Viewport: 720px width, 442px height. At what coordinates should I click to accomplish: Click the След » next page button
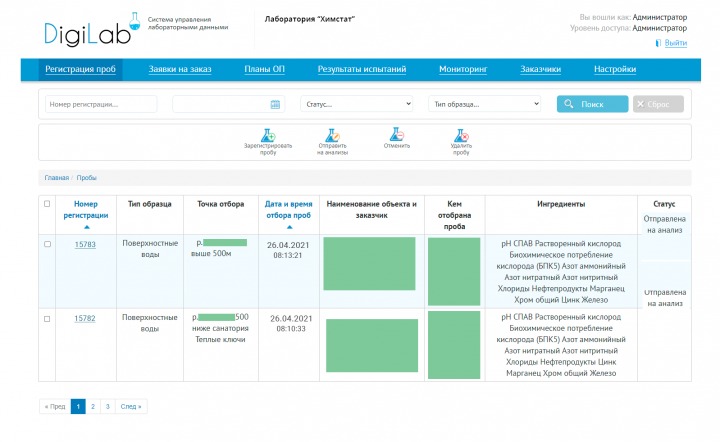pos(131,407)
